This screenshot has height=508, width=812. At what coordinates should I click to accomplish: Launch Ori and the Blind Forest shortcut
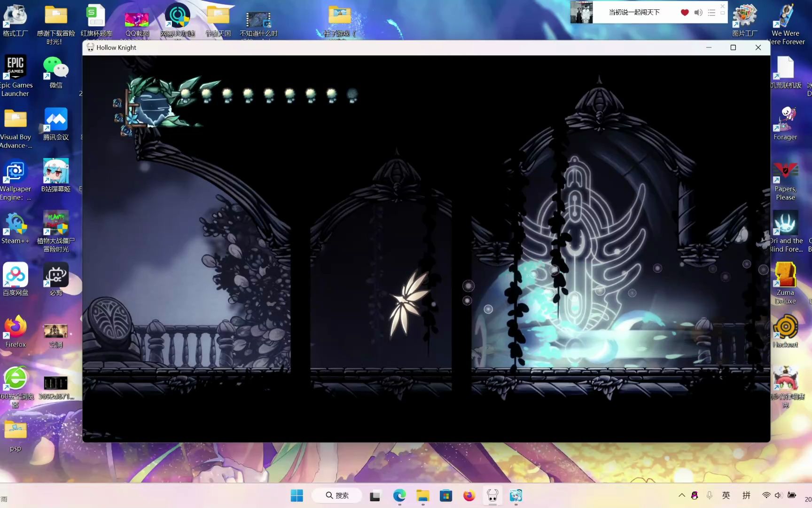786,231
